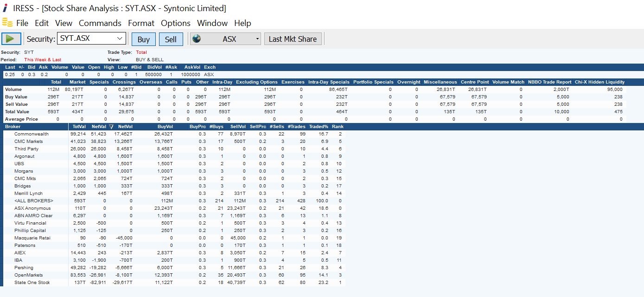Click the Total Value row label
The image size is (644, 297).
(17, 112)
